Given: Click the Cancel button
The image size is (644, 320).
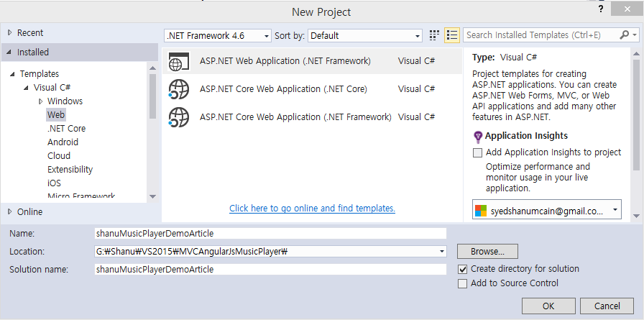Looking at the screenshot, I should (607, 306).
